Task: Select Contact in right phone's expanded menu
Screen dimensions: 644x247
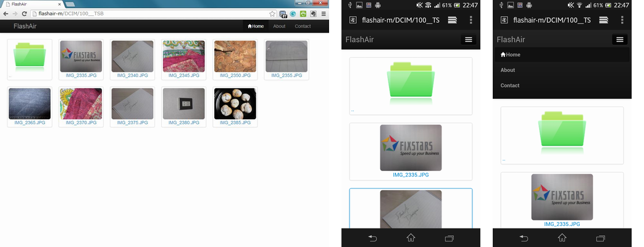Action: pyautogui.click(x=510, y=86)
